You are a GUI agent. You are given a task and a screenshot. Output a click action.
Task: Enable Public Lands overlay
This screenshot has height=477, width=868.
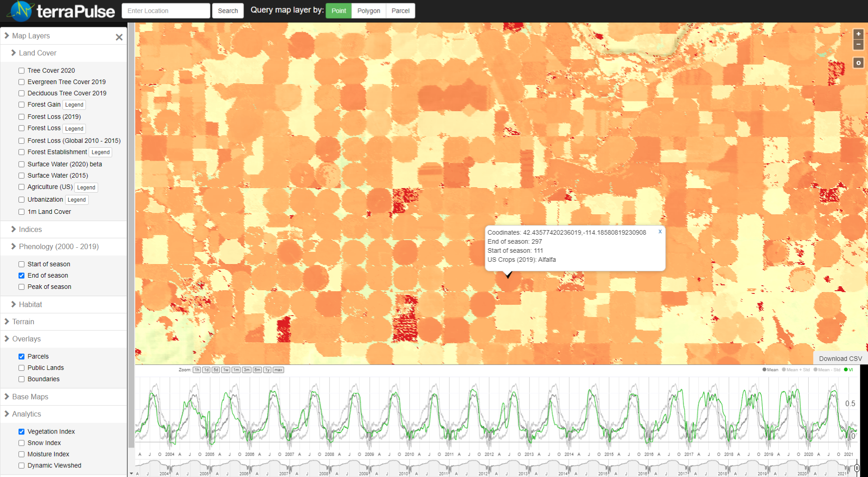21,368
